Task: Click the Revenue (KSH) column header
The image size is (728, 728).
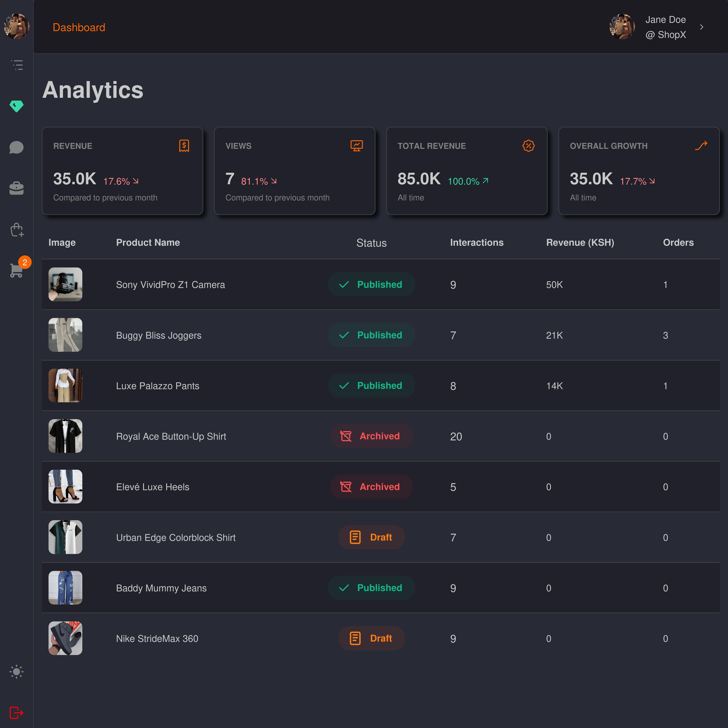Action: point(580,242)
